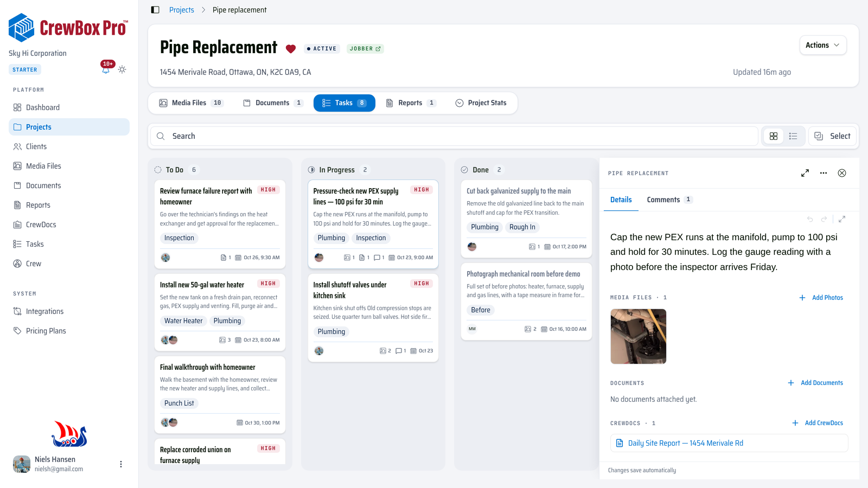
Task: Open the Project Stats tab
Action: click(481, 103)
